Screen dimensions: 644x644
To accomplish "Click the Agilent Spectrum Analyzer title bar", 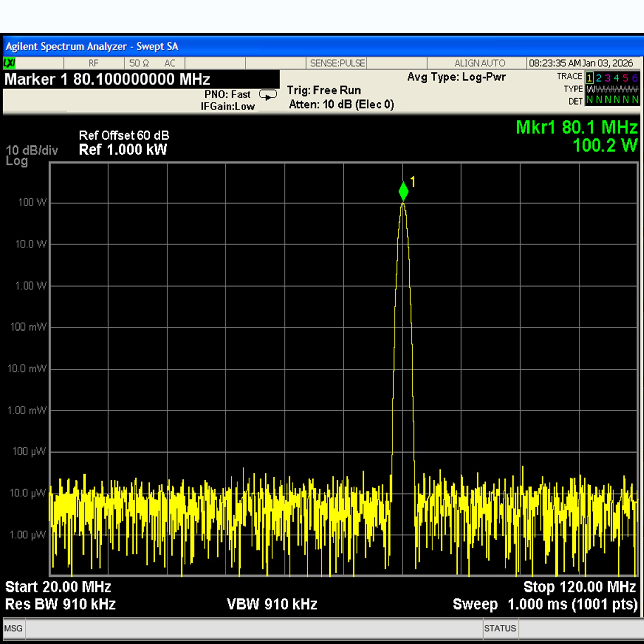I will (323, 46).
